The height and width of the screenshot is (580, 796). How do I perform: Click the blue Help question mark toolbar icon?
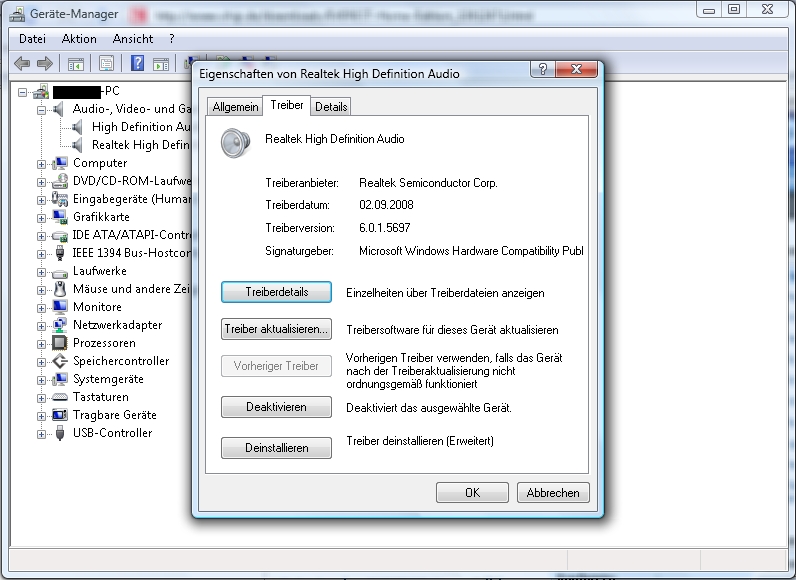coord(137,63)
